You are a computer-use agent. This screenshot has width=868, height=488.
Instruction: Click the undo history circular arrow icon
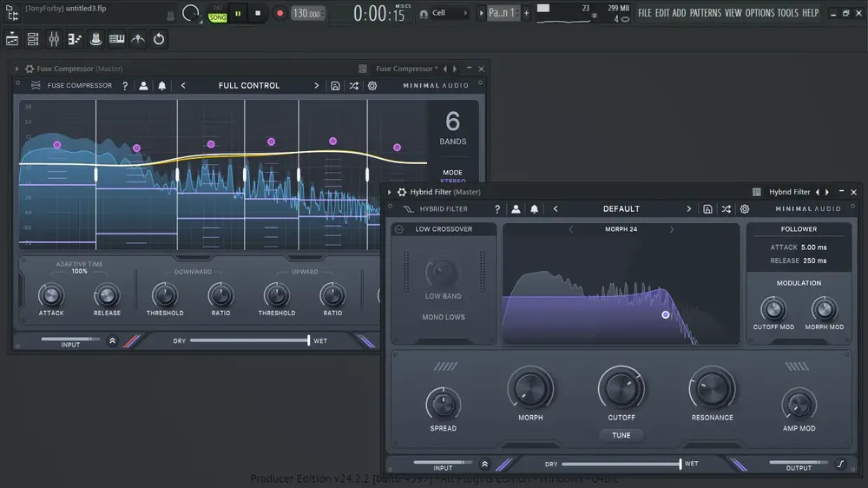[159, 39]
